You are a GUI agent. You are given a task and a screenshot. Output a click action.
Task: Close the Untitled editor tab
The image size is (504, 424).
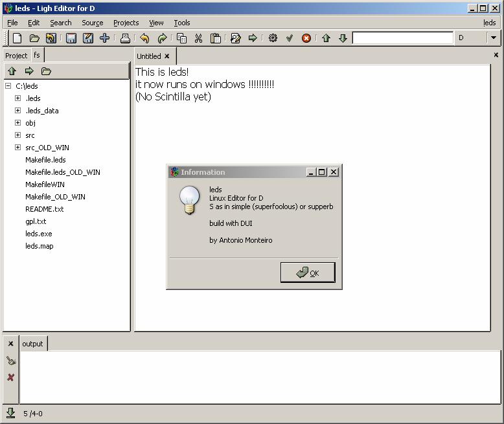(166, 56)
